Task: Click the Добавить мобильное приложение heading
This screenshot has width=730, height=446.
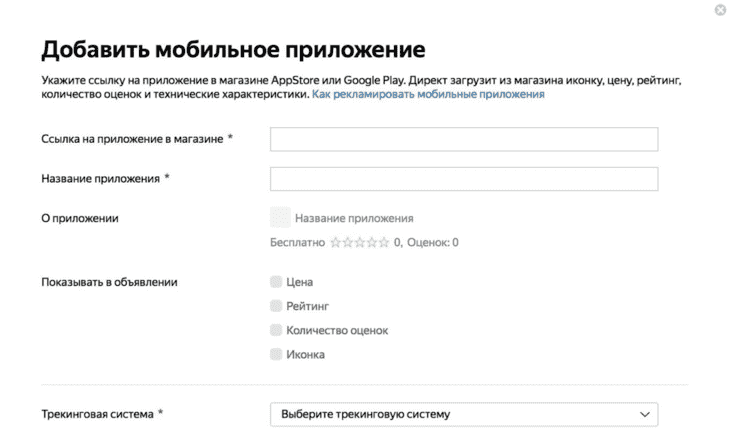Action: pyautogui.click(x=233, y=50)
